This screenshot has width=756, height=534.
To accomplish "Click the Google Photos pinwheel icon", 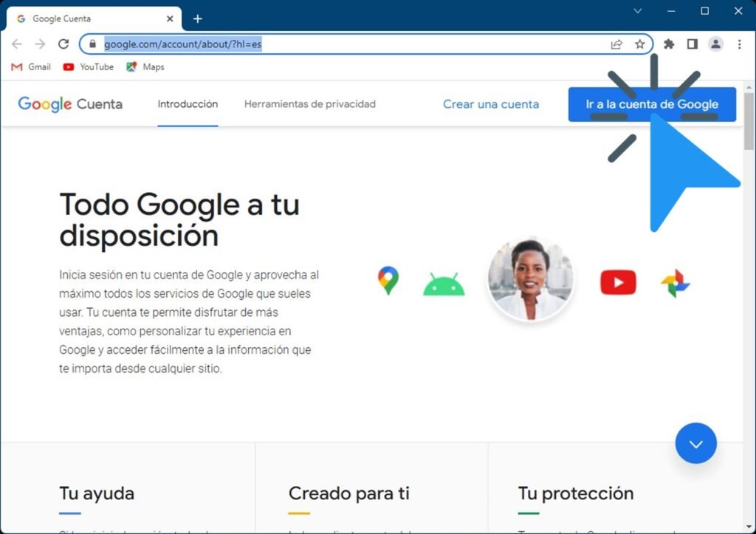I will tap(676, 283).
